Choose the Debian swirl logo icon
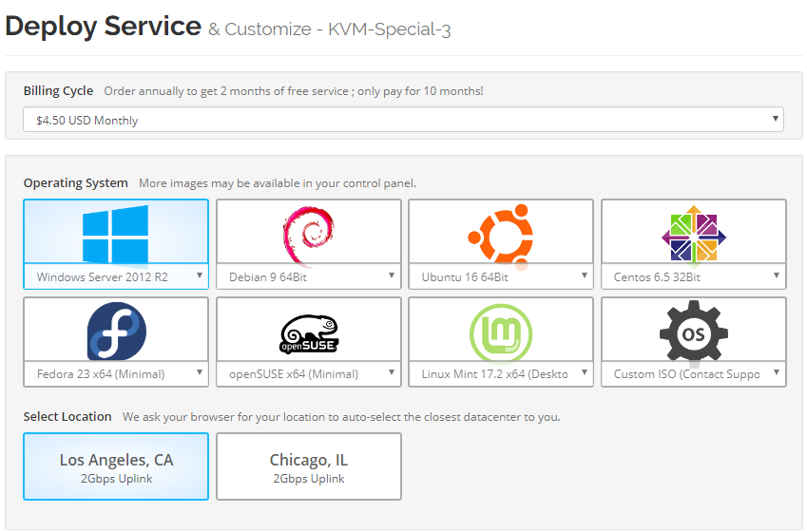Screen dimensions: 807x532 coord(308,234)
